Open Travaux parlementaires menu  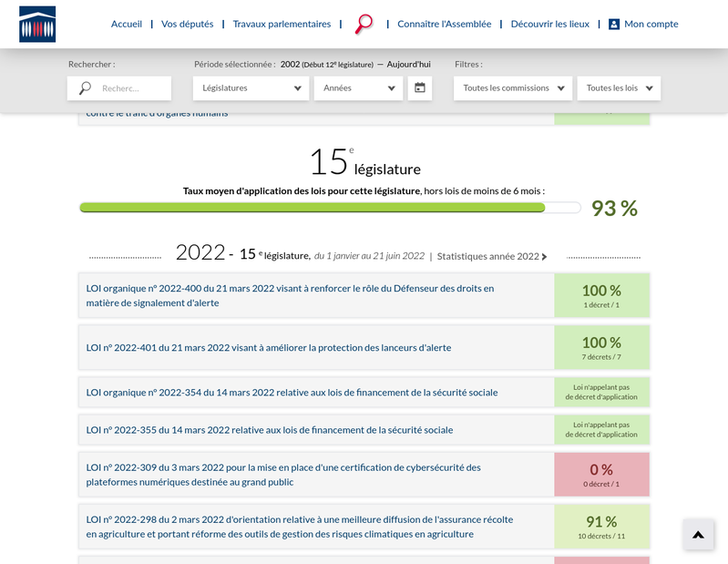pos(282,24)
